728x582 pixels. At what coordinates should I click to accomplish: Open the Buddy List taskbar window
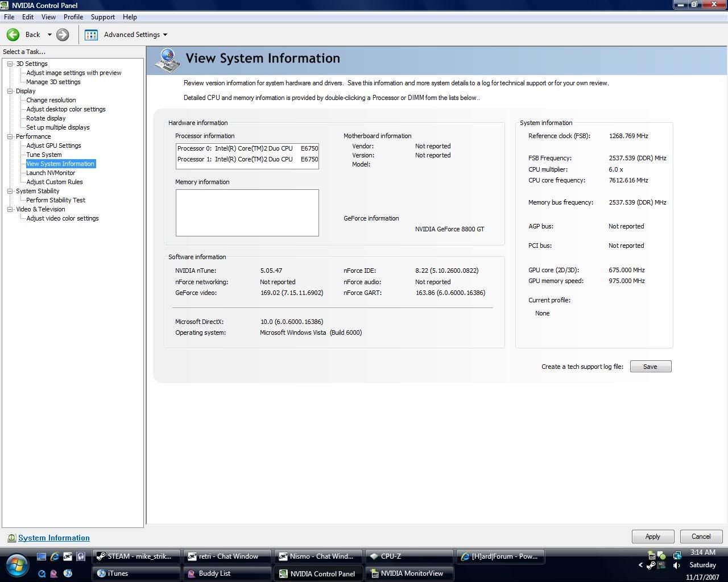[227, 573]
